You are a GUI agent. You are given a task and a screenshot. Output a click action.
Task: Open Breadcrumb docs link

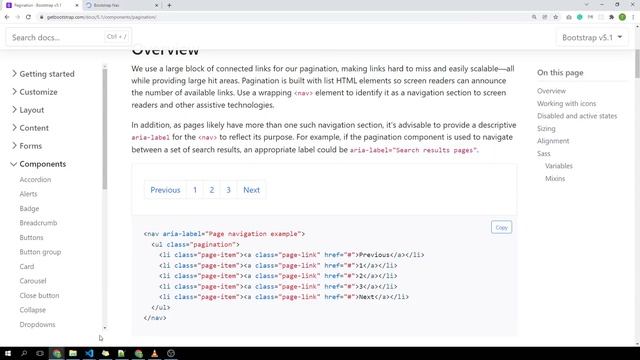38,223
